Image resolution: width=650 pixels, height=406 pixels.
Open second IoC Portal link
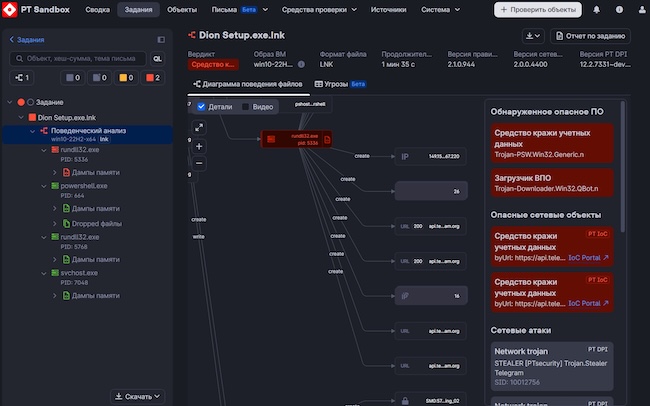pos(588,304)
